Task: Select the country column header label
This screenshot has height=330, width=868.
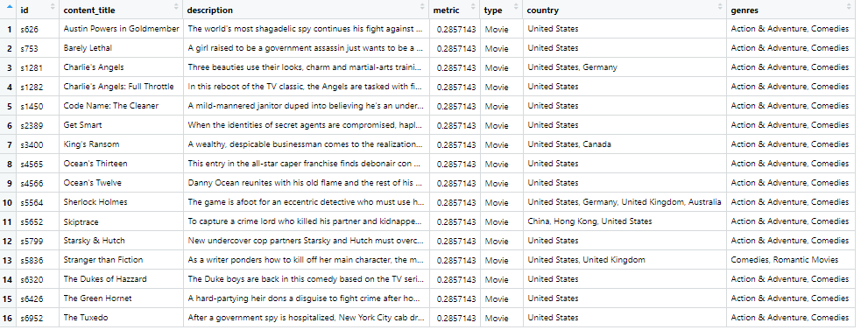Action: click(542, 10)
